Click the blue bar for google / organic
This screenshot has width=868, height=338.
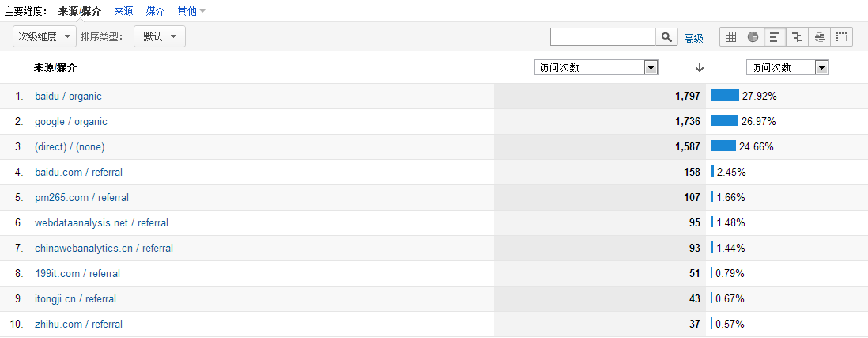click(725, 121)
